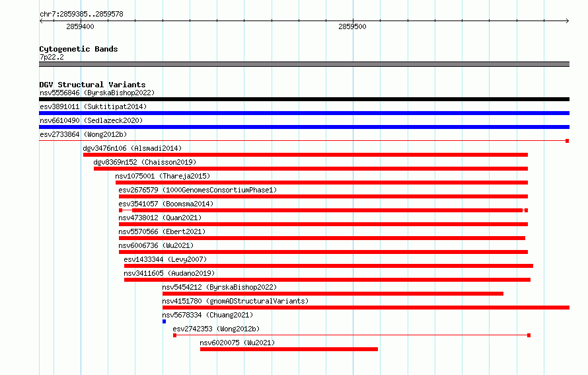Screen dimensions: 588x375
Task: Open nsv4151780 (gnomADStructuralVariants) label
Action: (235, 301)
